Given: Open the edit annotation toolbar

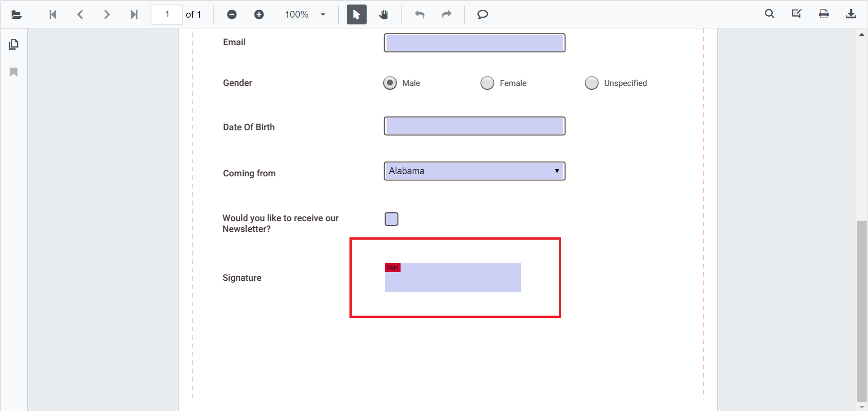Looking at the screenshot, I should coord(797,14).
